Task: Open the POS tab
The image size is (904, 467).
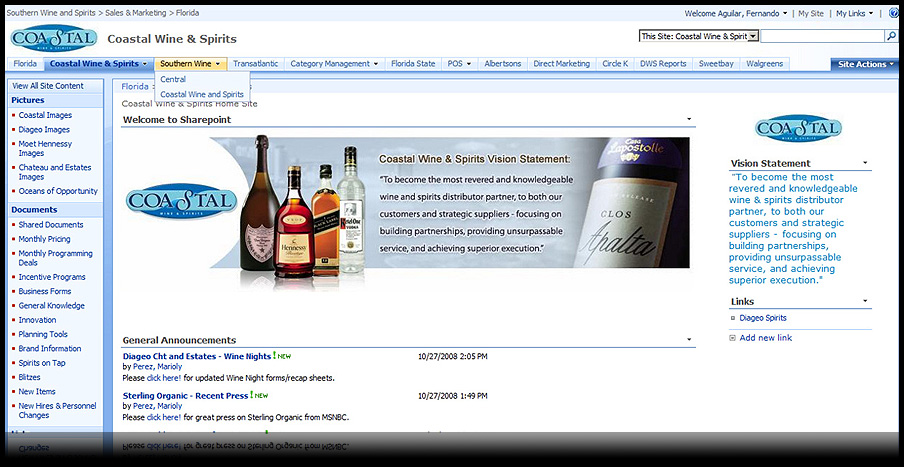Action: point(459,64)
